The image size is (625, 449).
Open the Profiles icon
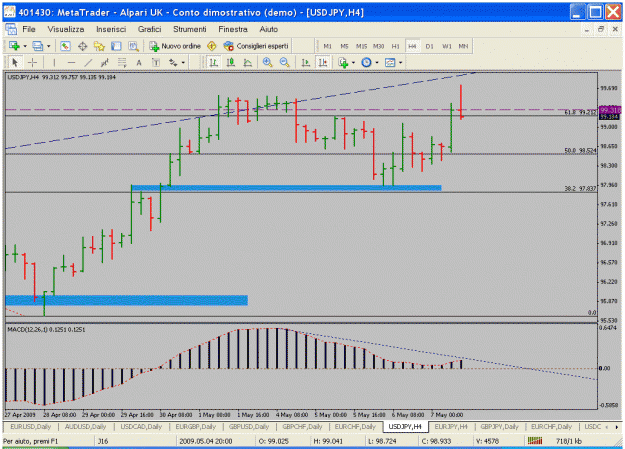click(x=38, y=46)
